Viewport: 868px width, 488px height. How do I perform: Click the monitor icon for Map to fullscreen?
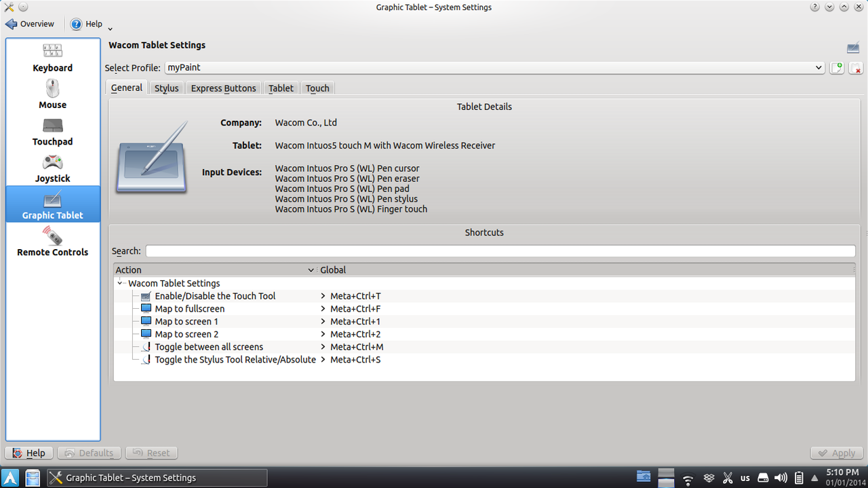(x=146, y=309)
